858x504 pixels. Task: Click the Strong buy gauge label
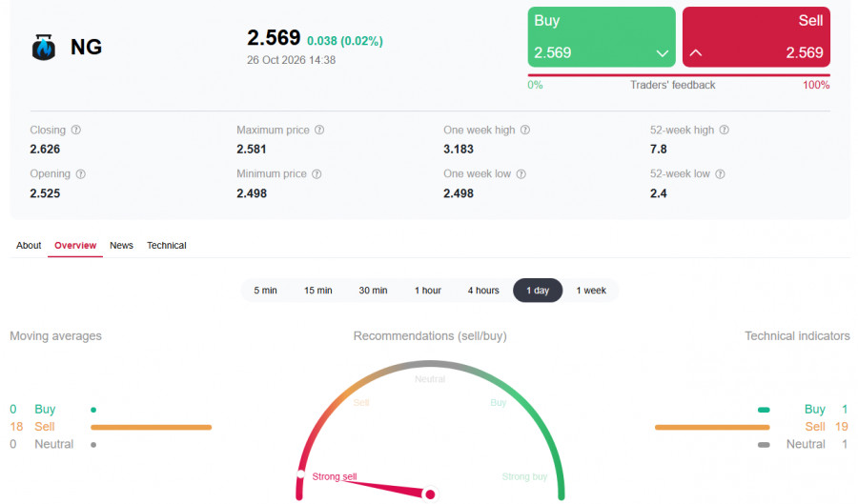click(x=524, y=476)
